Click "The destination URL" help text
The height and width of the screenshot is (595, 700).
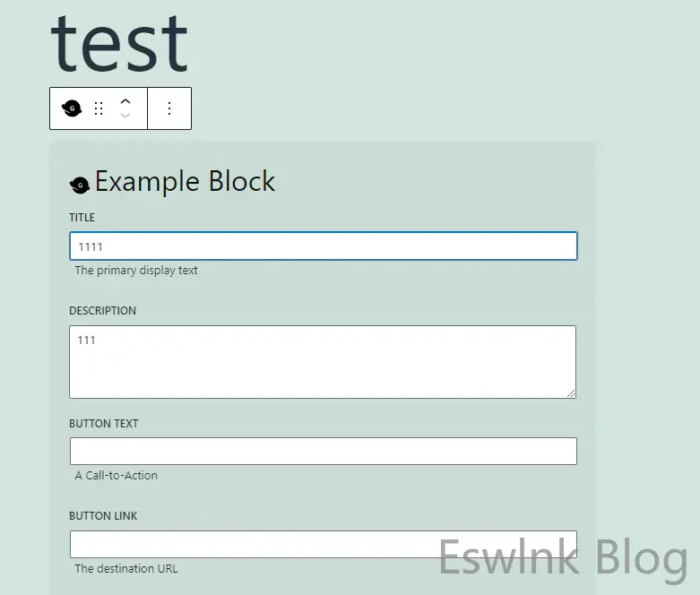125,568
